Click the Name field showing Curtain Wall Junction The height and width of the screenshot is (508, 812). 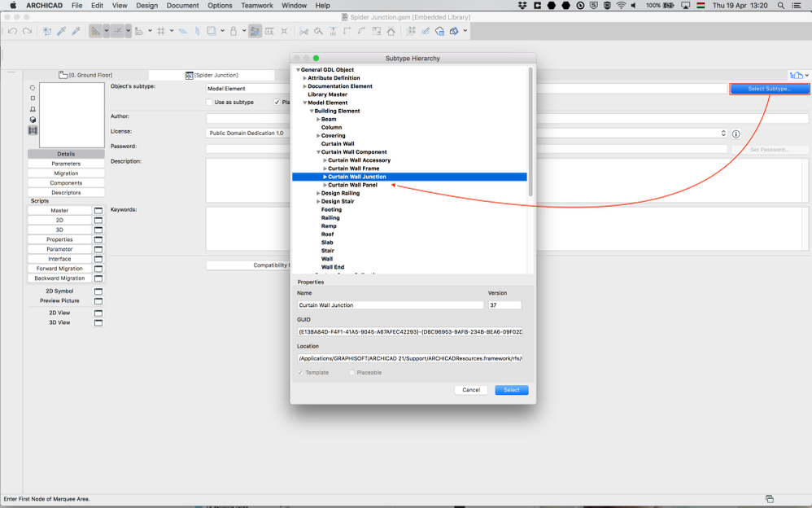click(x=391, y=305)
